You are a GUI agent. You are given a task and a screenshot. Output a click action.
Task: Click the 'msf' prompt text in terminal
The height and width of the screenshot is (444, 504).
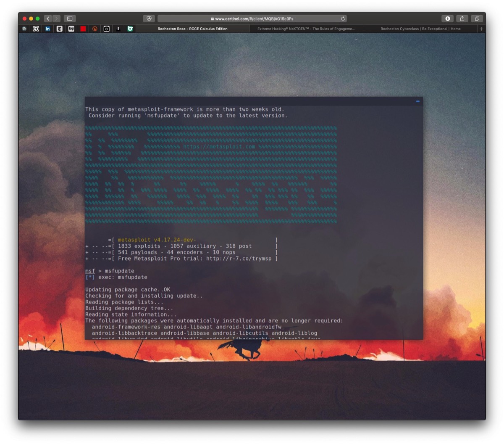(x=90, y=271)
